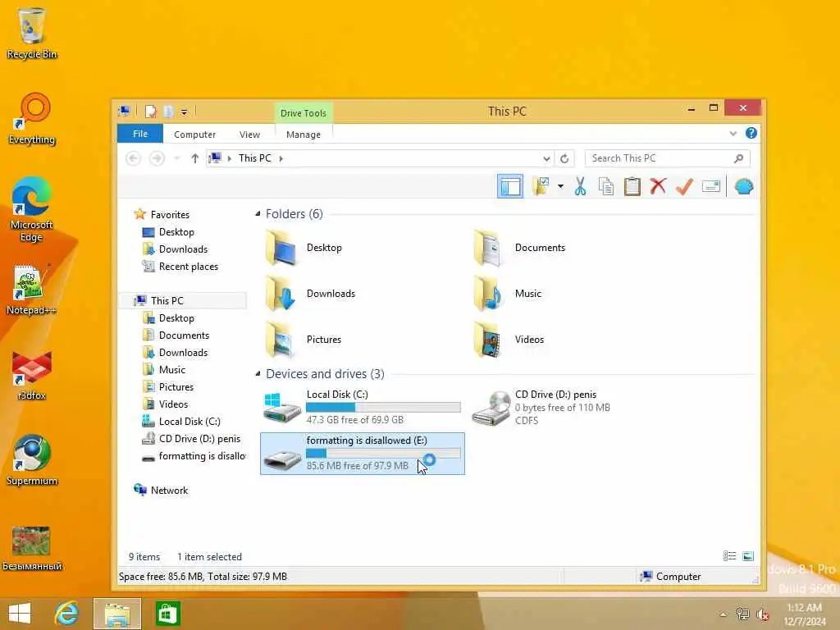Click the Copy toolbar icon

(x=606, y=186)
